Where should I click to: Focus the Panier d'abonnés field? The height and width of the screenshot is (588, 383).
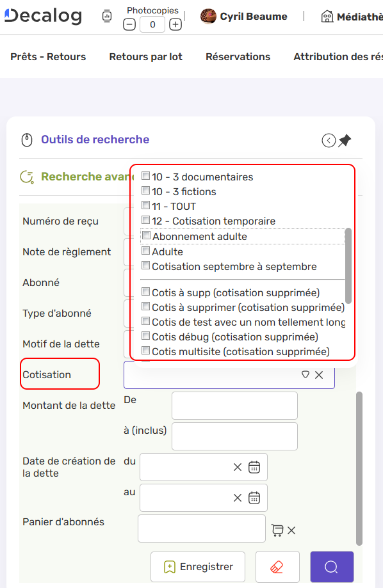click(202, 528)
